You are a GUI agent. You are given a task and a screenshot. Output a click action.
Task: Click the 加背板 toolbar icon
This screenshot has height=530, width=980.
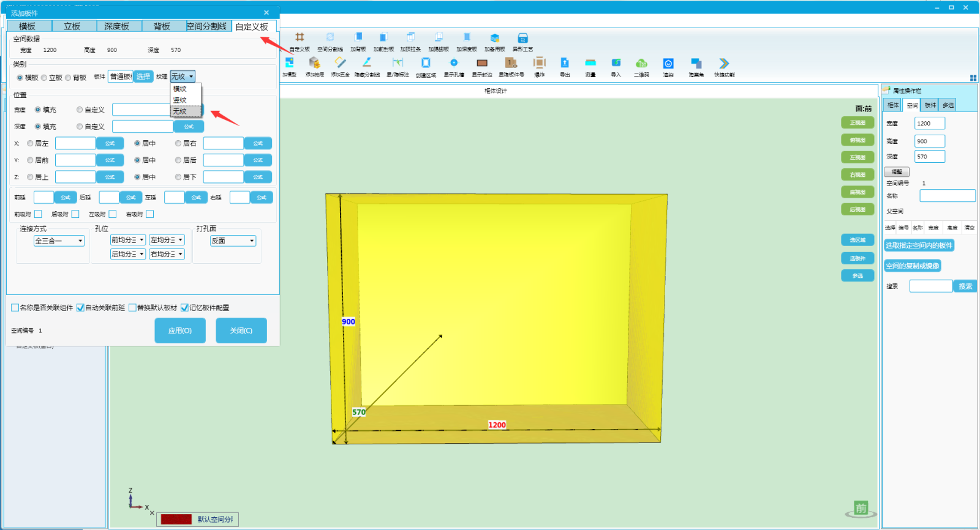pos(358,38)
